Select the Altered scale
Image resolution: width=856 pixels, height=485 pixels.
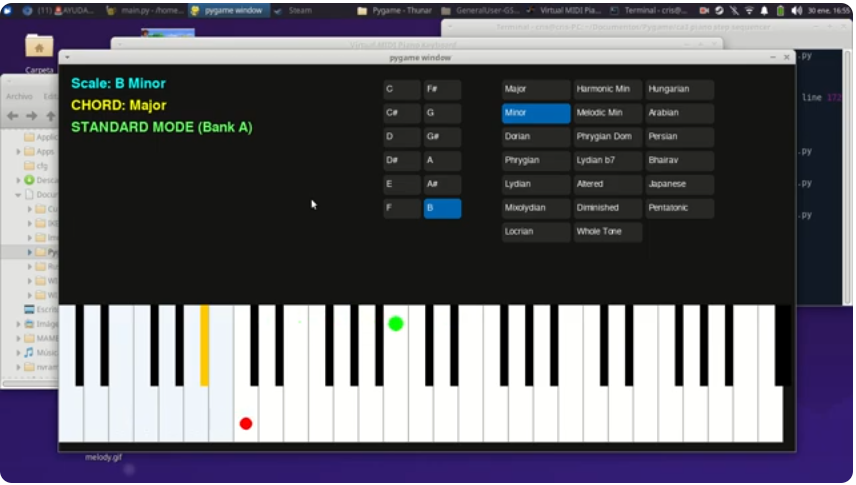[608, 184]
